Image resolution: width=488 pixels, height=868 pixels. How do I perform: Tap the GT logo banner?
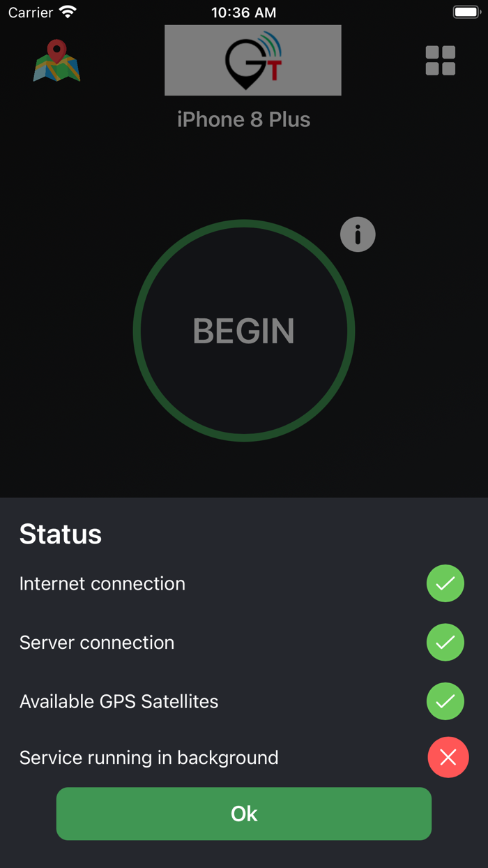(252, 60)
